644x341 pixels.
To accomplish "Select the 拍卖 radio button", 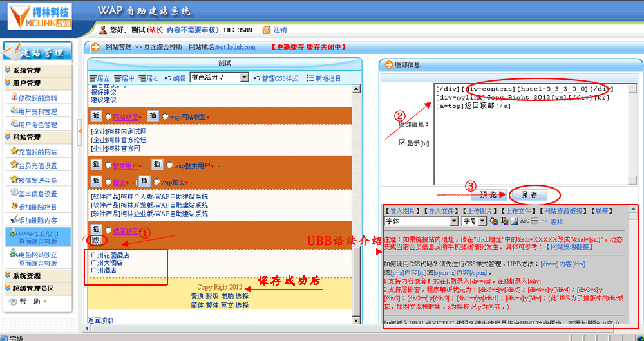I will [108, 181].
